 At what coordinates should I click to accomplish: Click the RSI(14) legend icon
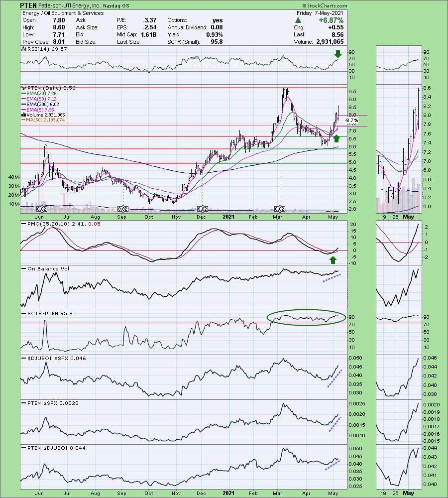point(23,49)
